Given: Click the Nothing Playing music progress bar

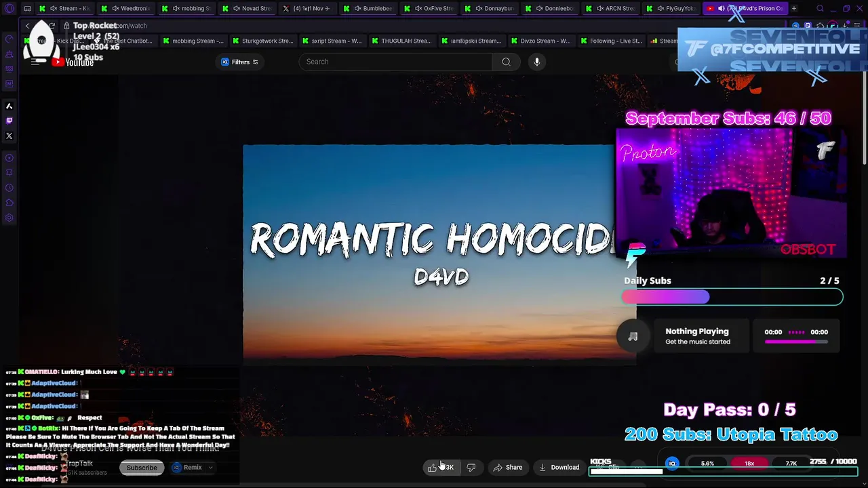Looking at the screenshot, I should click(796, 342).
